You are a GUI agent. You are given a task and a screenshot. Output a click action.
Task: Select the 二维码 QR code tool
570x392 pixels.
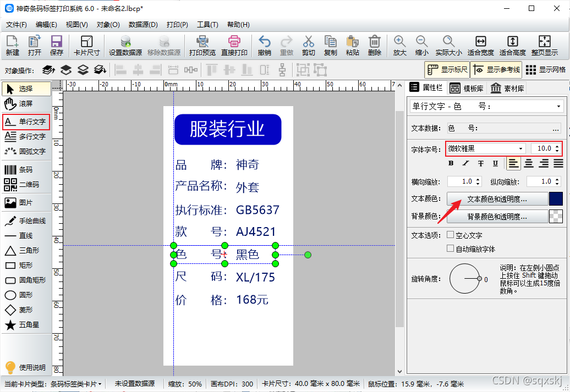pyautogui.click(x=26, y=185)
